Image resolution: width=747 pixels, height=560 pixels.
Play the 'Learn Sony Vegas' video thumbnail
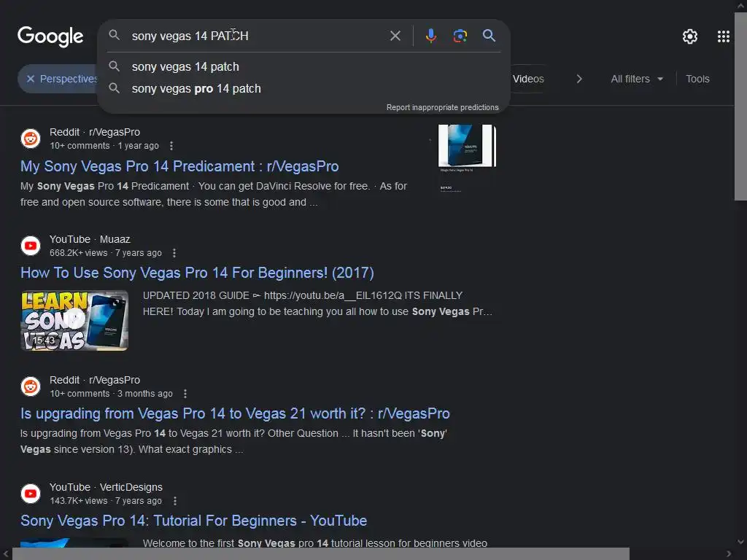(x=74, y=321)
